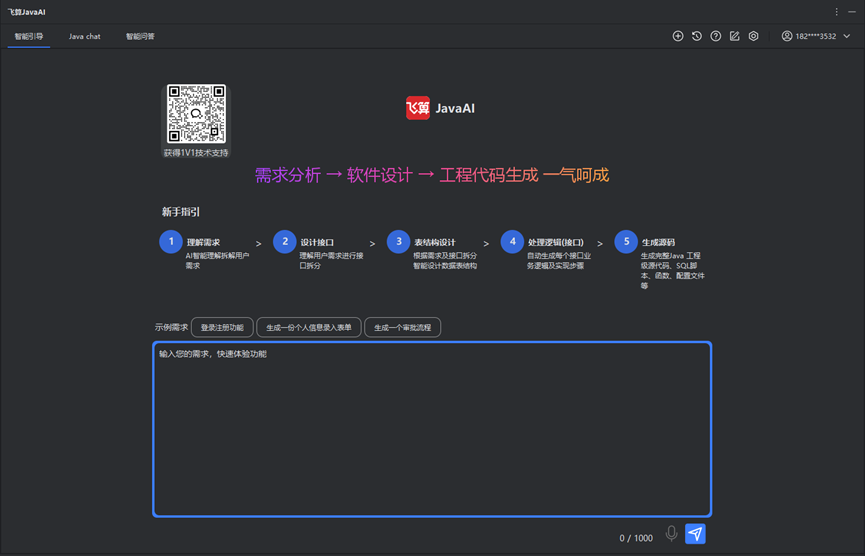The image size is (865, 556).
Task: Click the new conversation plus icon
Action: pyautogui.click(x=678, y=36)
